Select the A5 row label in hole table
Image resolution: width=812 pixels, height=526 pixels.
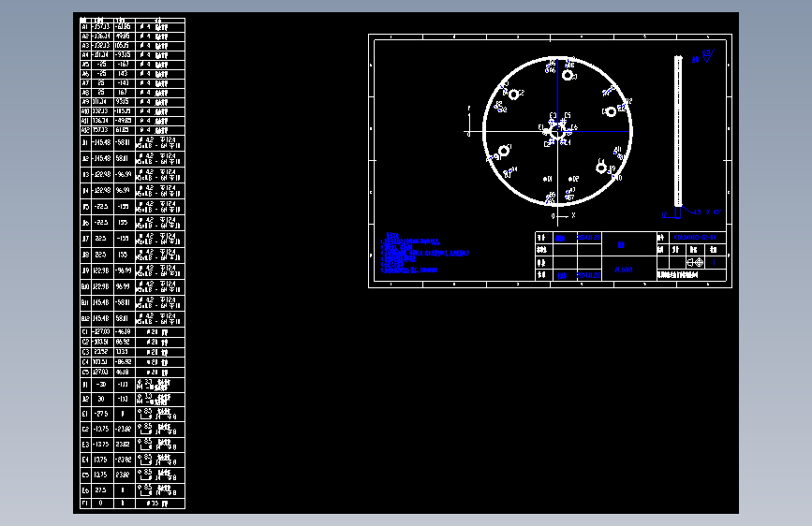tap(85, 65)
